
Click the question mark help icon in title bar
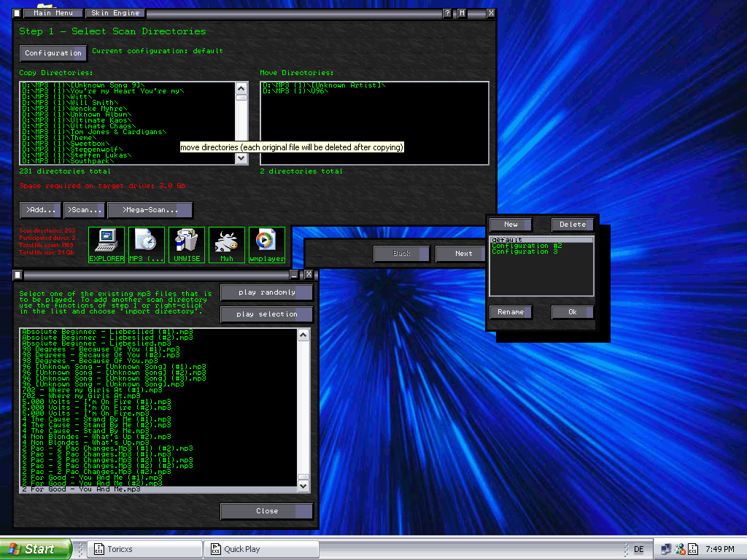coord(447,13)
